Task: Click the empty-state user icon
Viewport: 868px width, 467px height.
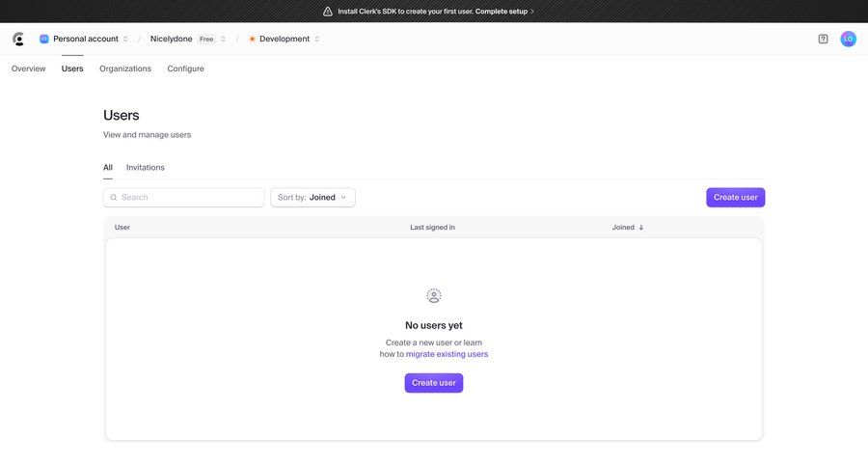Action: tap(434, 296)
